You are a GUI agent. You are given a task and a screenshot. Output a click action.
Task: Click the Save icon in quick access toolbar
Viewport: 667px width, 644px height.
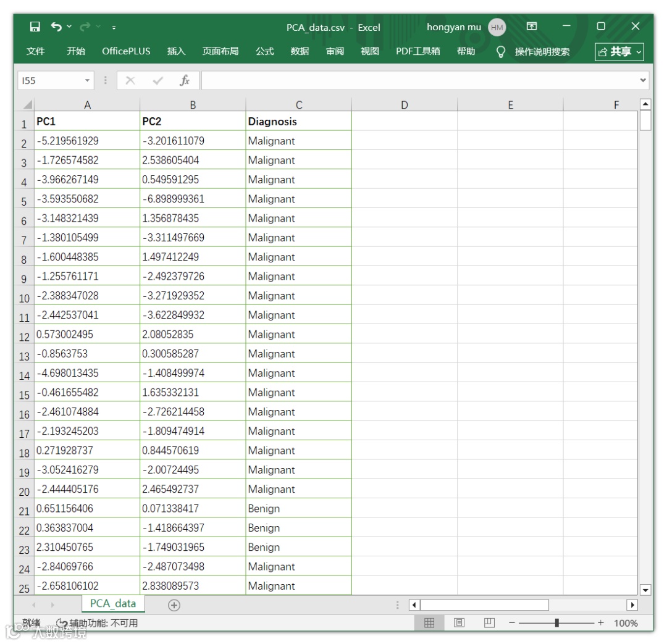35,27
